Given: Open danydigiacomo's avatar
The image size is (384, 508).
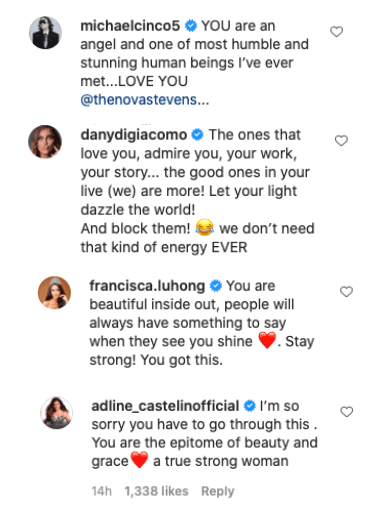Looking at the screenshot, I should point(45,141).
